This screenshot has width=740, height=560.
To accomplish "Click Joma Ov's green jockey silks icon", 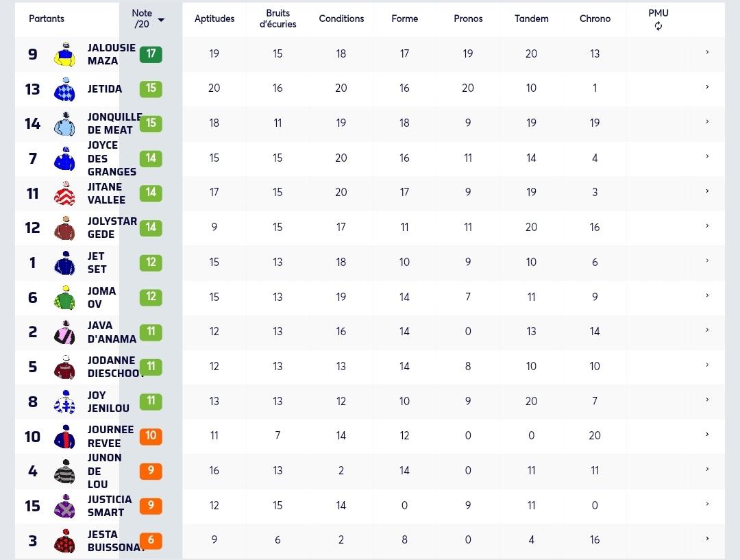I will 64,297.
